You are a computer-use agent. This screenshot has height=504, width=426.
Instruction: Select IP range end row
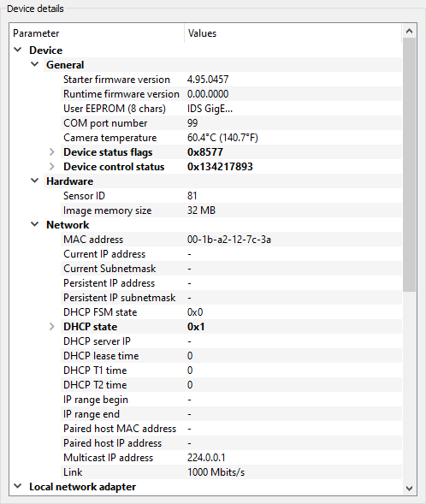tap(231, 414)
